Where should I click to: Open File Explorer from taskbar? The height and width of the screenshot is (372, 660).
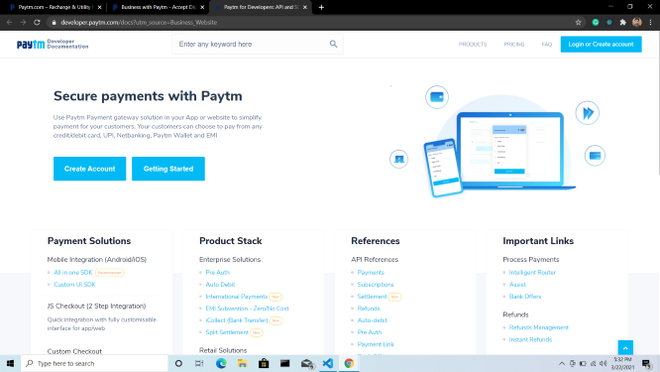[x=242, y=363]
